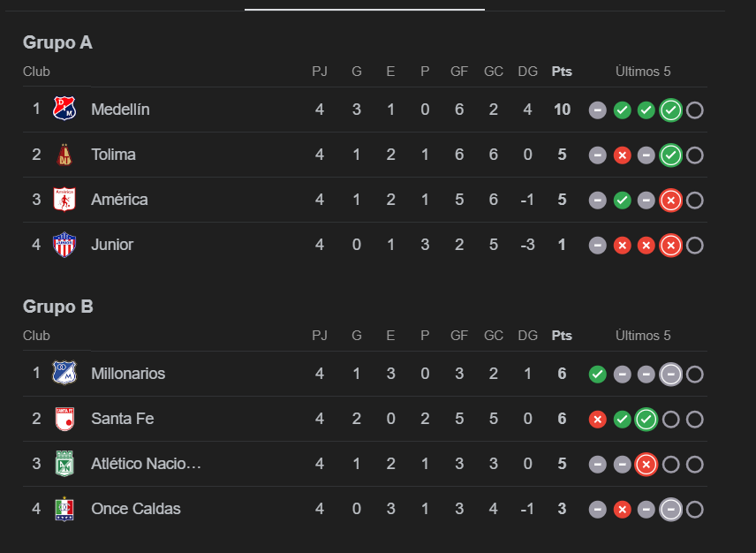Click the Pts column header in Grupo A

pos(562,72)
